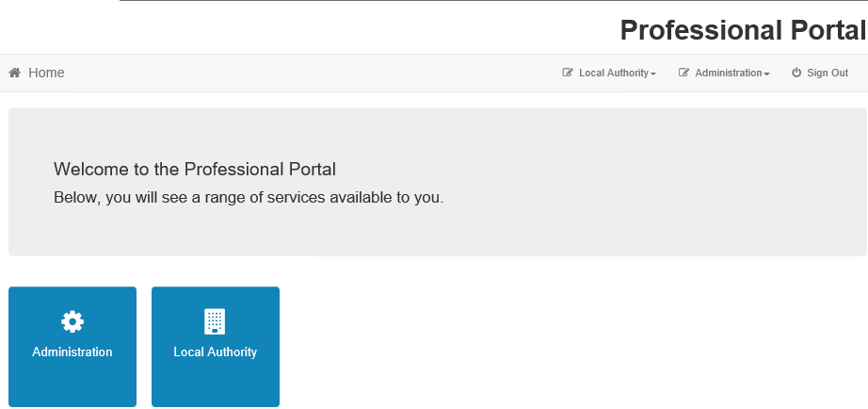Viewport: 868px width, 409px height.
Task: Sign Out of the portal
Action: click(820, 73)
